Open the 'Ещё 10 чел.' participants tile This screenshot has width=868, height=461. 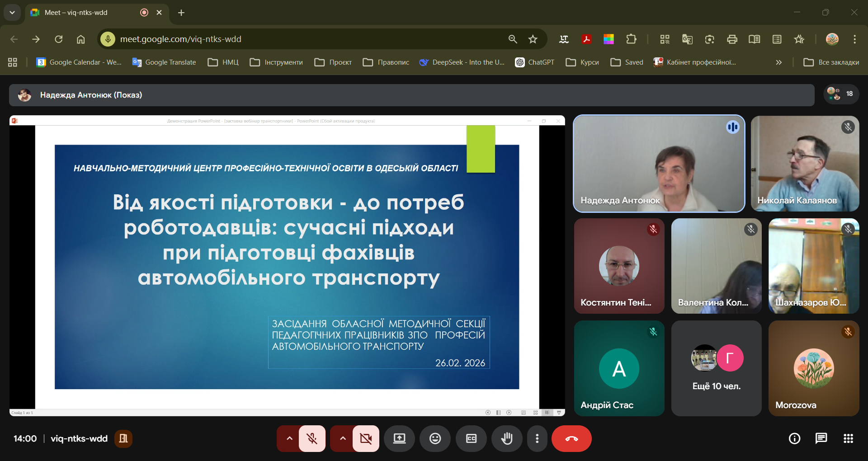tap(716, 368)
